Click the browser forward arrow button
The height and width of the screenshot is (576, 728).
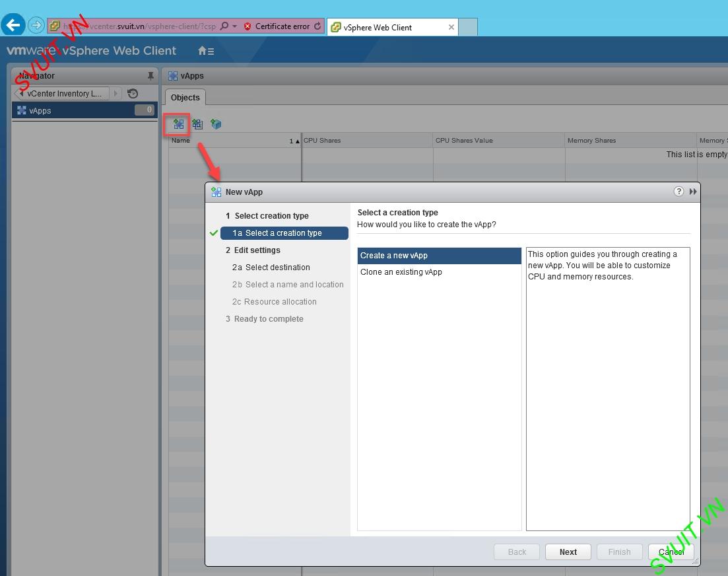36,25
